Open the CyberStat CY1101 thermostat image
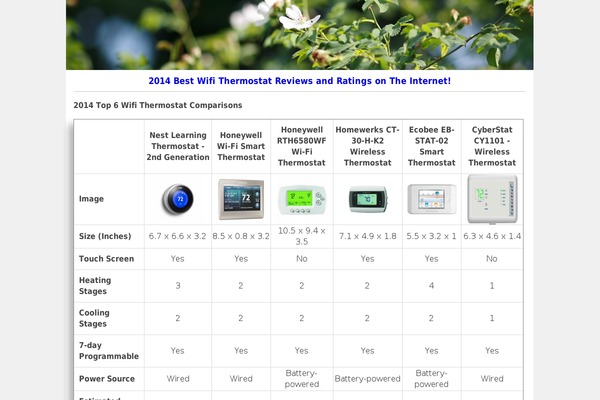The width and height of the screenshot is (600, 400). [x=492, y=199]
